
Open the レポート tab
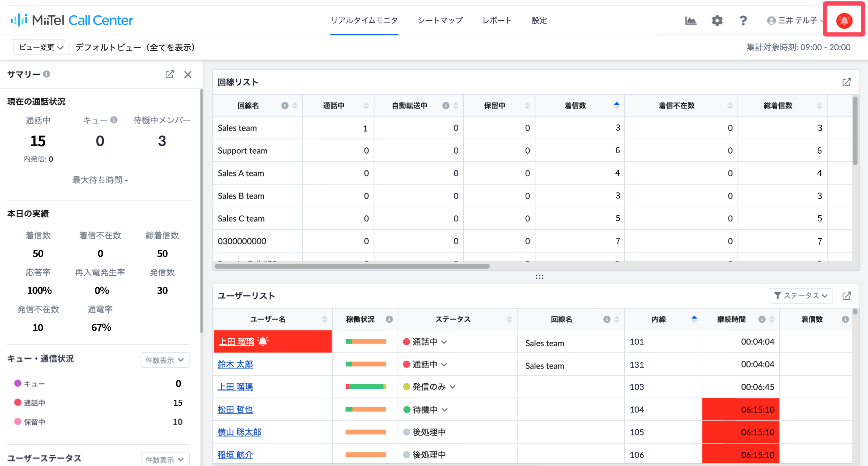click(x=497, y=20)
